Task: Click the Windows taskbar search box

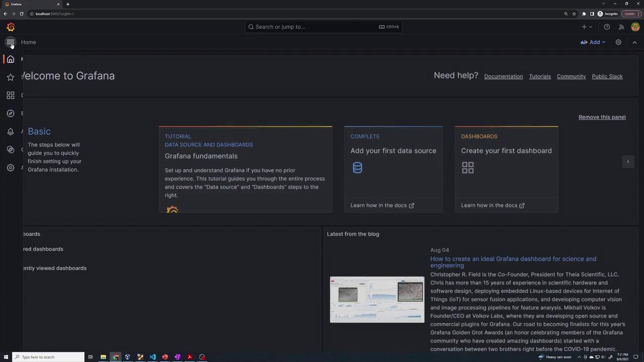Action: pyautogui.click(x=48, y=357)
